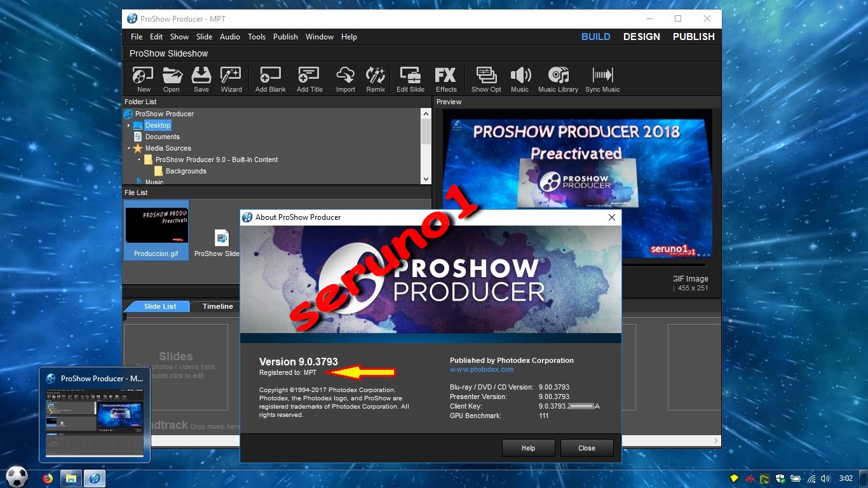Open the Audio menu
The height and width of the screenshot is (488, 868).
click(230, 37)
